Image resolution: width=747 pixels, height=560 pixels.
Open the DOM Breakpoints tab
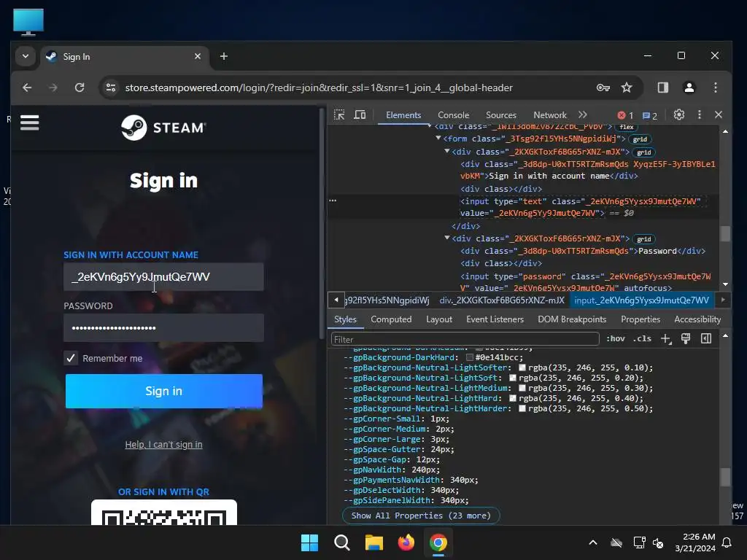click(572, 319)
